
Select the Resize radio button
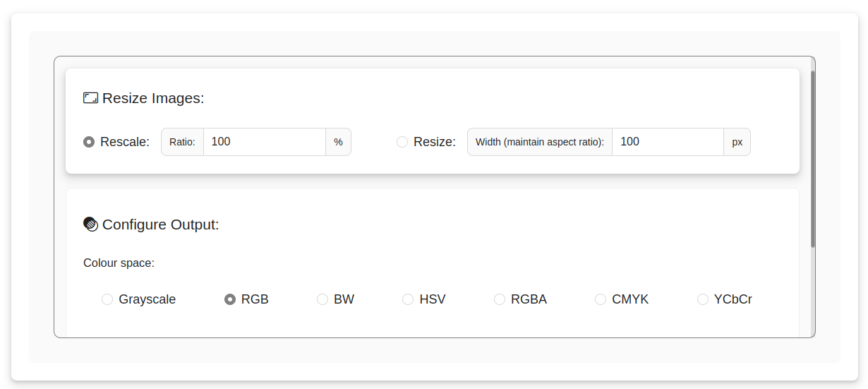tap(402, 142)
